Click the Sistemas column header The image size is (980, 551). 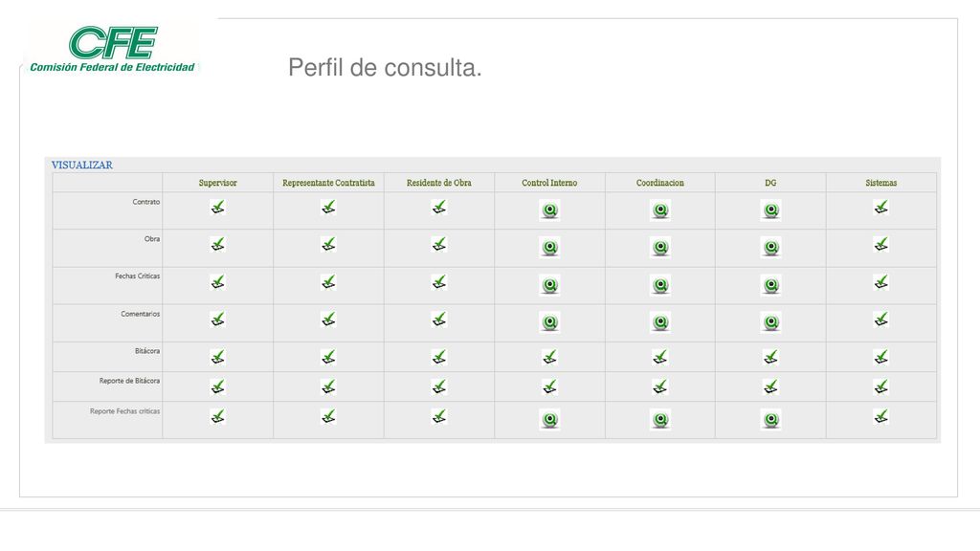(x=881, y=183)
